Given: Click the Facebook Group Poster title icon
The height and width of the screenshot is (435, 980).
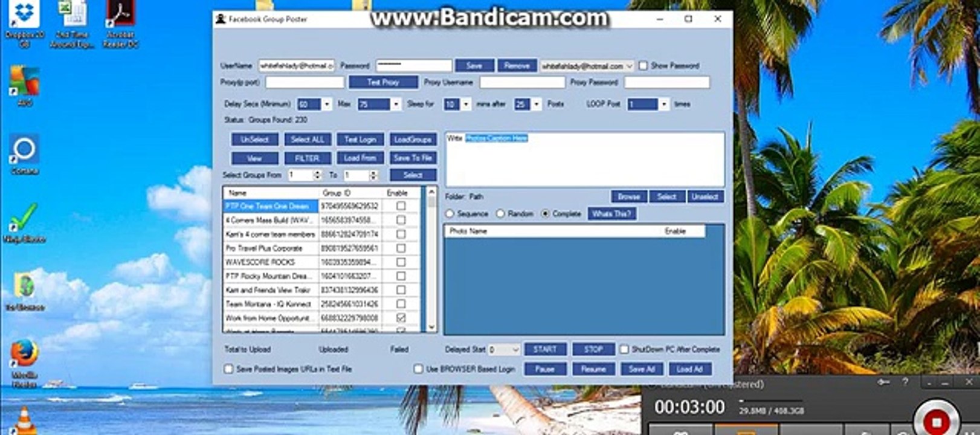Looking at the screenshot, I should (x=221, y=19).
